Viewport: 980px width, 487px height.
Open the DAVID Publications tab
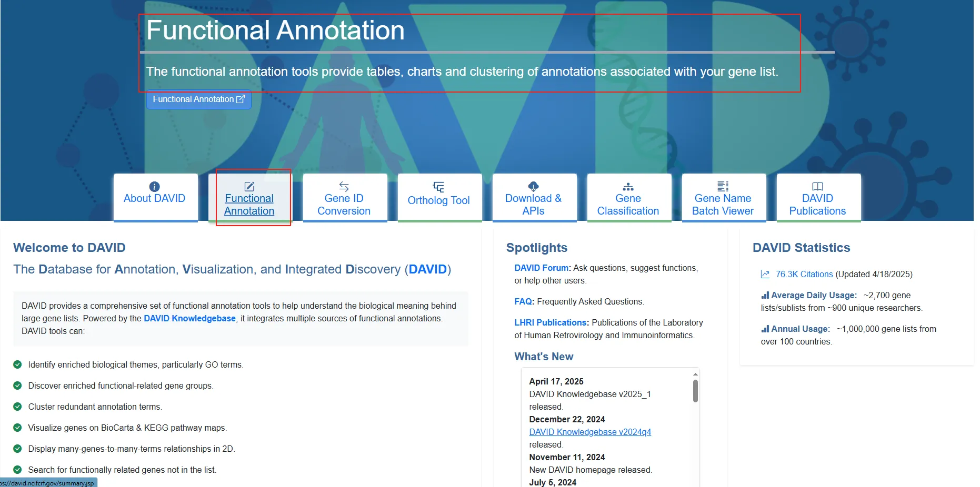pos(818,197)
